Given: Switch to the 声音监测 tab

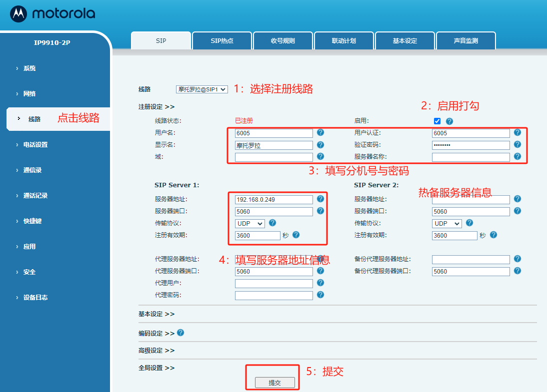Looking at the screenshot, I should click(x=465, y=41).
